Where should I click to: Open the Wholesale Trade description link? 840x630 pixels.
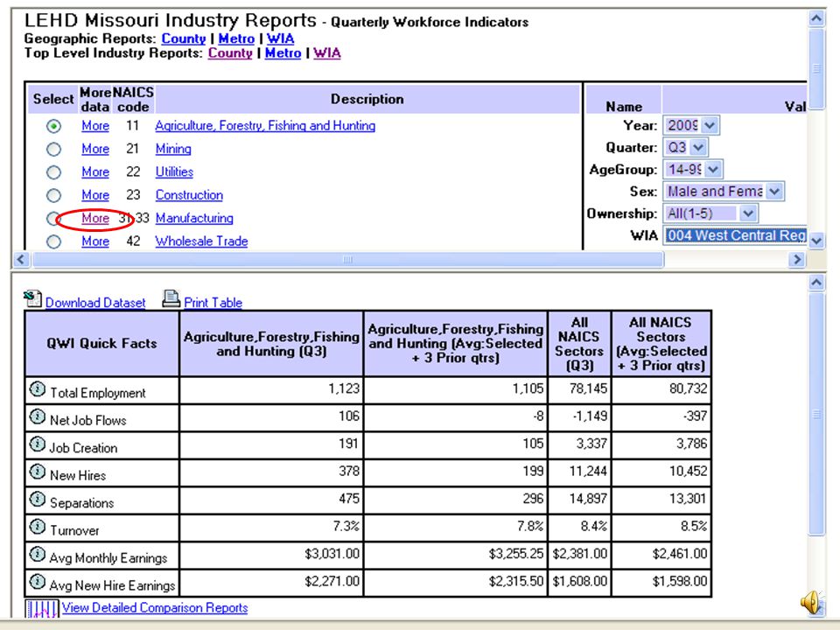click(201, 241)
